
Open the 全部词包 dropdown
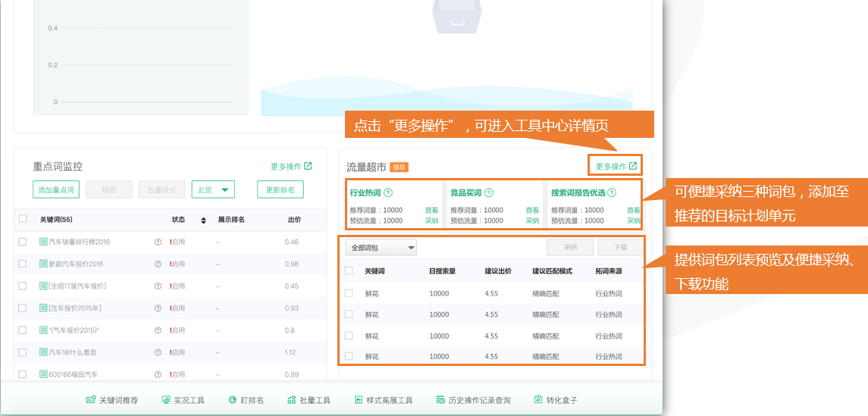click(381, 247)
